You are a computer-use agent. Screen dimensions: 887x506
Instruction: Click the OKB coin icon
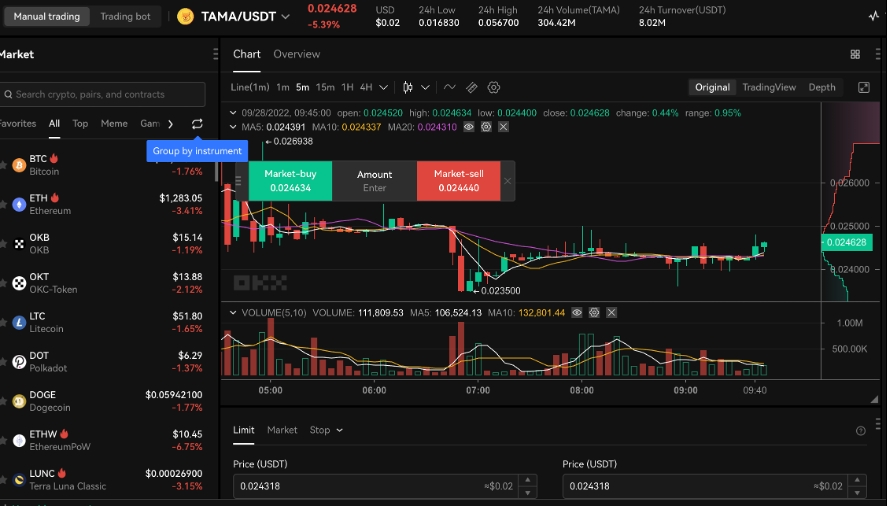[19, 244]
